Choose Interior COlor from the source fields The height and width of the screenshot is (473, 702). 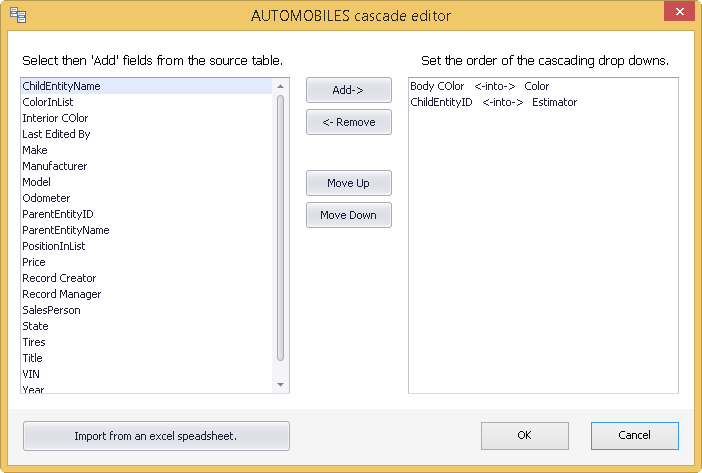[146, 118]
